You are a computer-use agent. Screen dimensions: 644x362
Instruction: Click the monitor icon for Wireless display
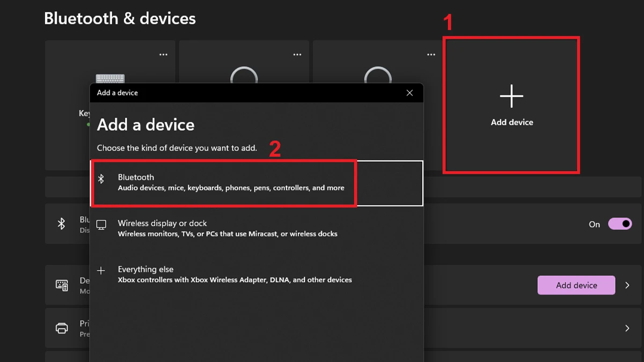(101, 225)
